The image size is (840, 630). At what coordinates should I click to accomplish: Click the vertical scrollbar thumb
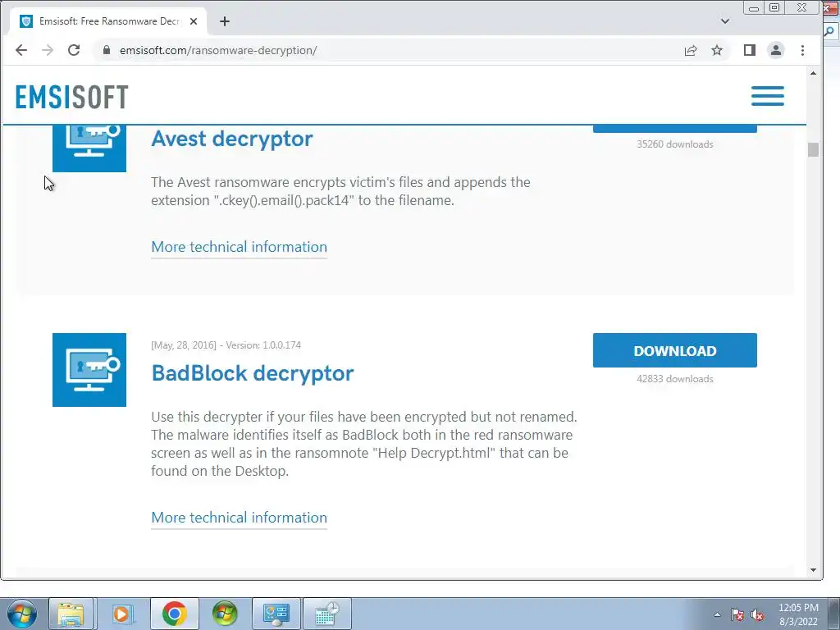coord(813,149)
